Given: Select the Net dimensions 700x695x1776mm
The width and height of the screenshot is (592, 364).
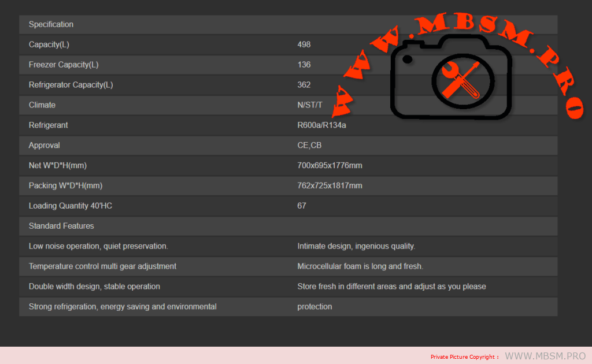Looking at the screenshot, I should click(330, 166).
